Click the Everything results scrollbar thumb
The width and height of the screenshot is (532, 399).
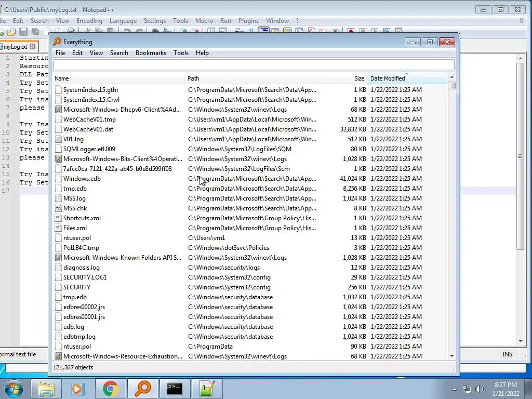point(451,86)
